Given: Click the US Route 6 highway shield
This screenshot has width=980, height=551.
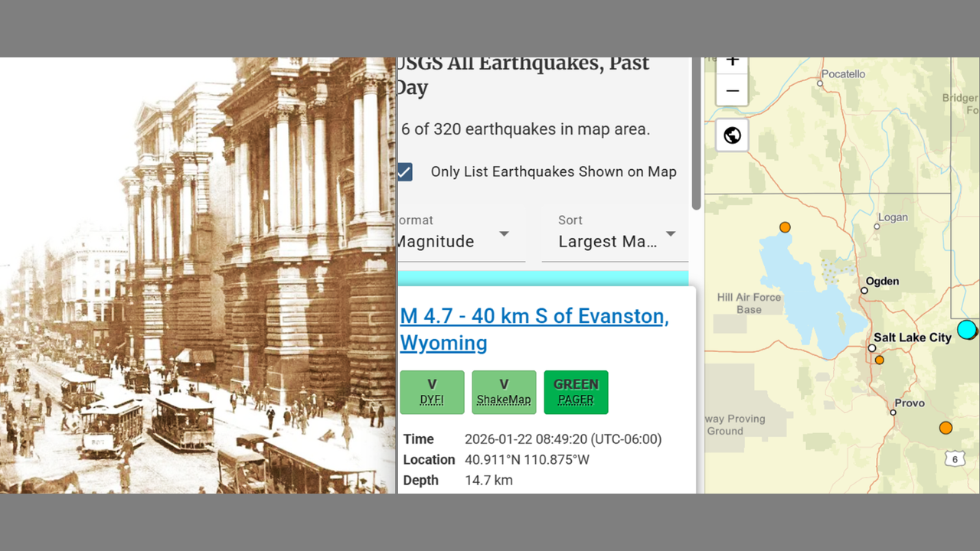Looking at the screenshot, I should [954, 458].
